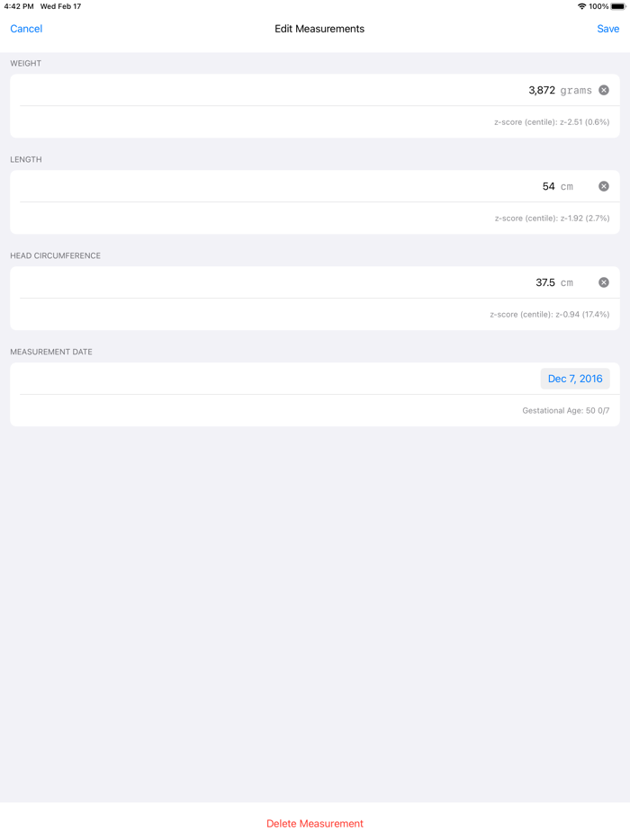Clear the length value using its clear icon
This screenshot has width=630, height=840.
[603, 186]
